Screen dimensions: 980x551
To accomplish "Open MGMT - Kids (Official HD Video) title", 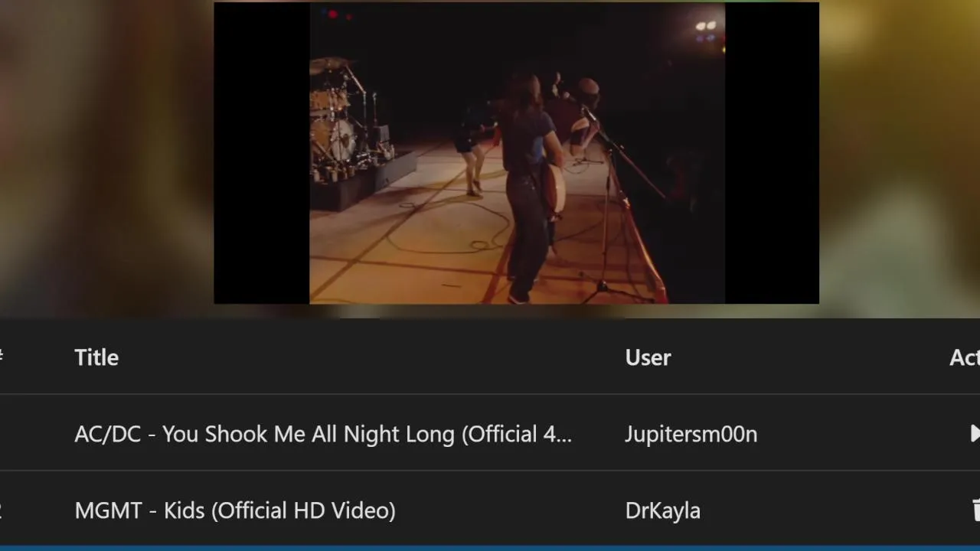I will tap(235, 510).
